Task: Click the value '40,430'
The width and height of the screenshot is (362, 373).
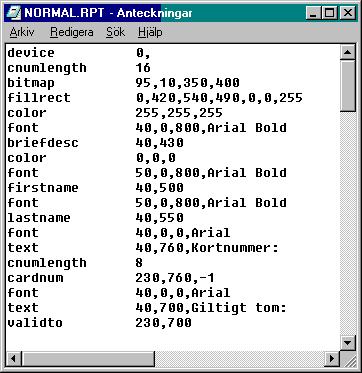Action: tap(159, 143)
